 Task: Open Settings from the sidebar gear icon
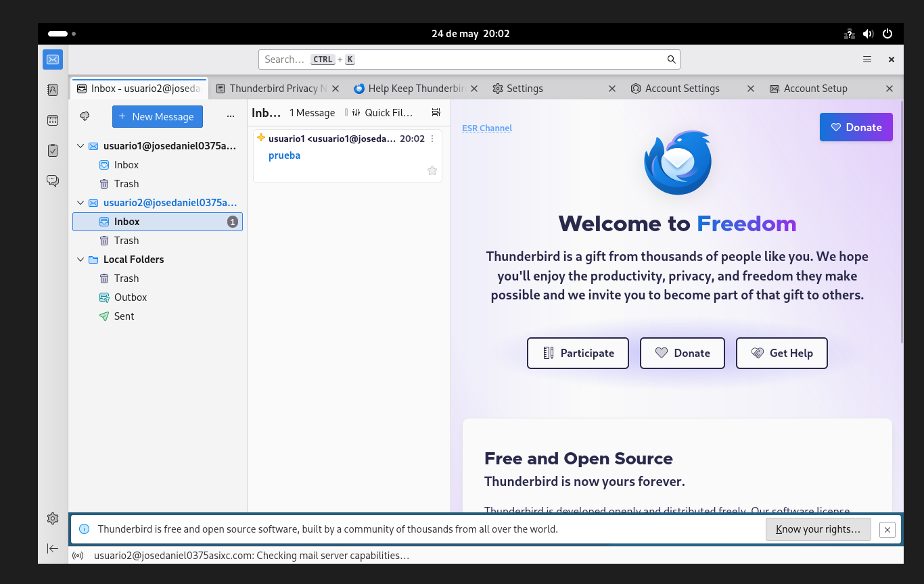pyautogui.click(x=53, y=518)
